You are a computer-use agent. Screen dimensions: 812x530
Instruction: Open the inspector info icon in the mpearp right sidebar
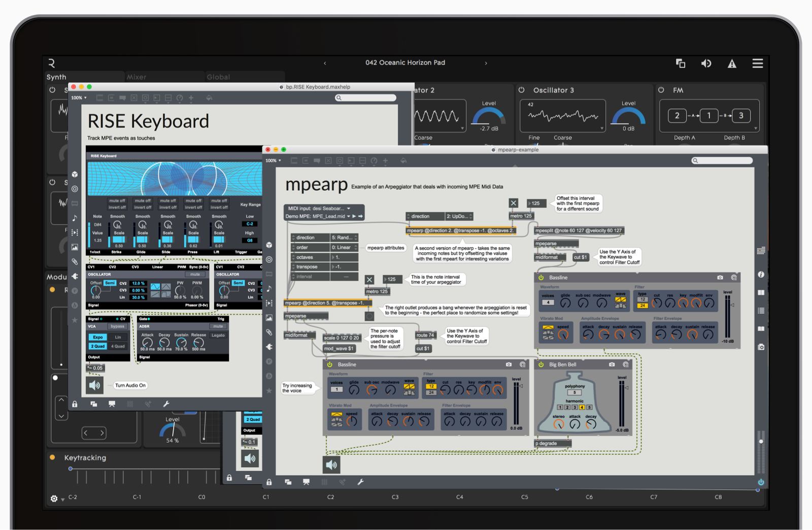point(761,274)
